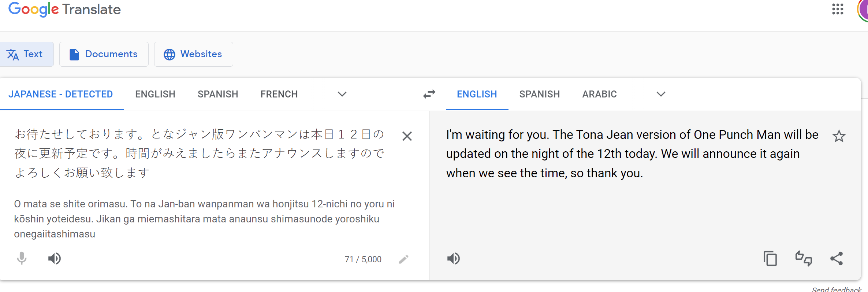The image size is (868, 292).
Task: Choose French as source language
Action: (279, 94)
